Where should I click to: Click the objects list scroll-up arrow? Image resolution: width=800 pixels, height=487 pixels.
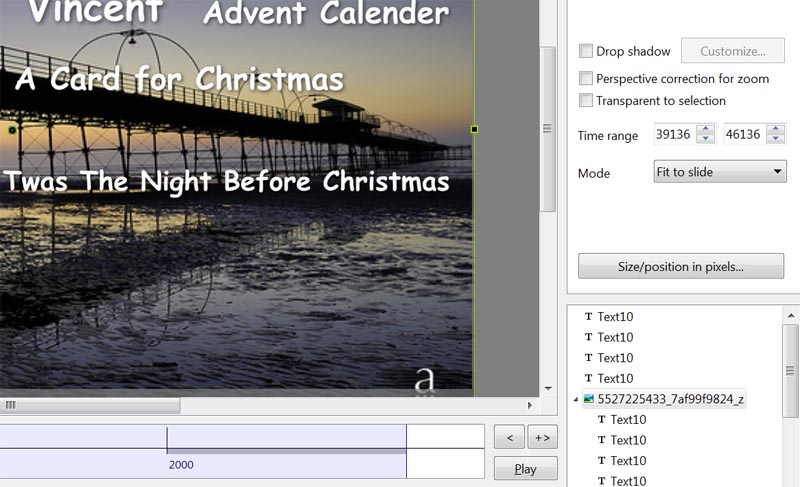pyautogui.click(x=791, y=314)
